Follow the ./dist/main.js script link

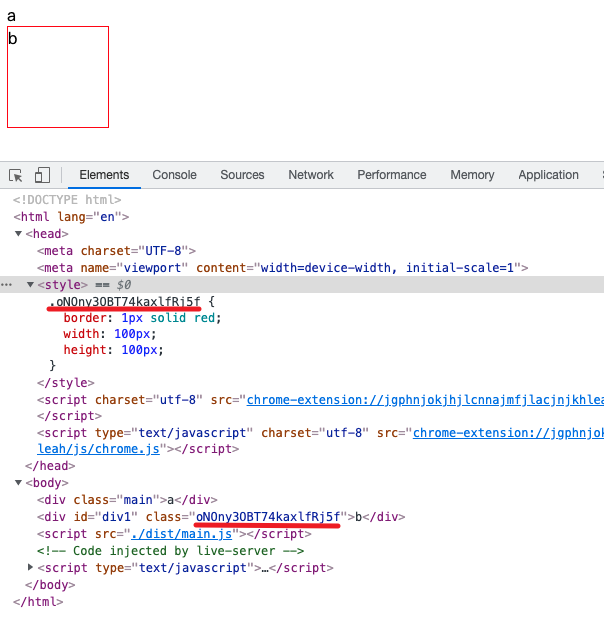point(182,534)
